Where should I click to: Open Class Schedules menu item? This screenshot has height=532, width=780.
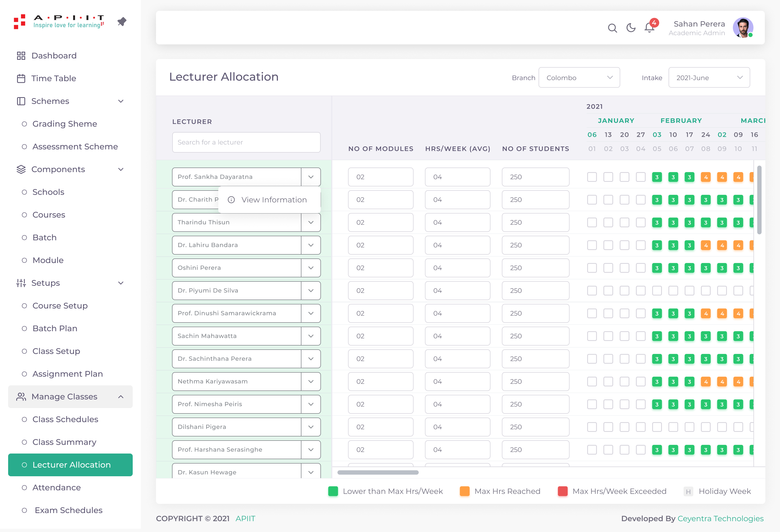click(66, 419)
